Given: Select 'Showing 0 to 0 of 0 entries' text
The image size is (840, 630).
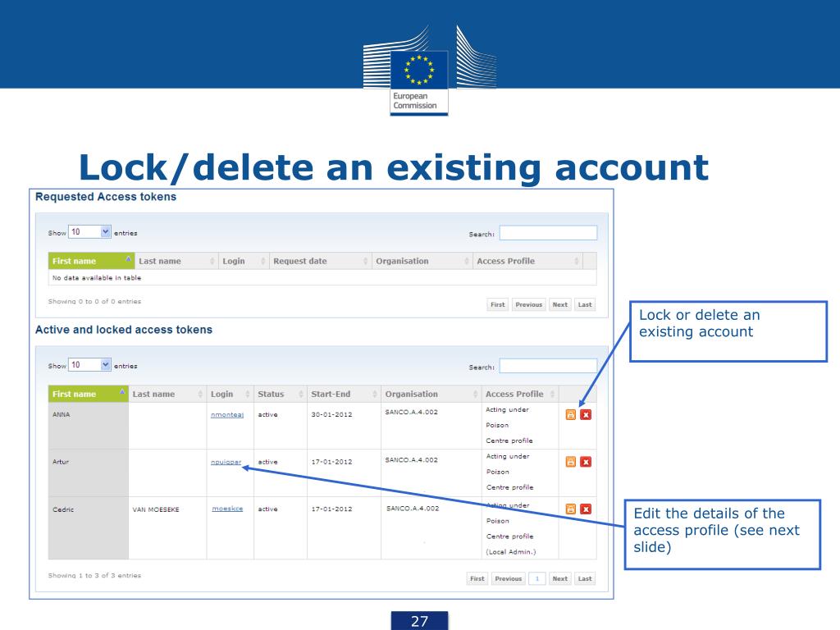Looking at the screenshot, I should (95, 302).
